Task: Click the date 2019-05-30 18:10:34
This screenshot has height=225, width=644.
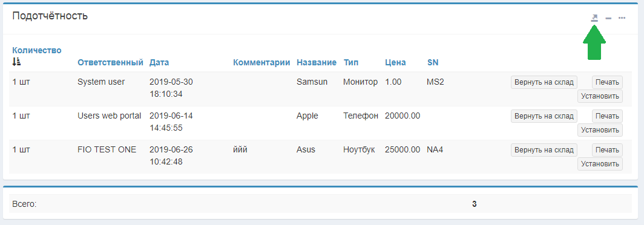Action: (171, 88)
